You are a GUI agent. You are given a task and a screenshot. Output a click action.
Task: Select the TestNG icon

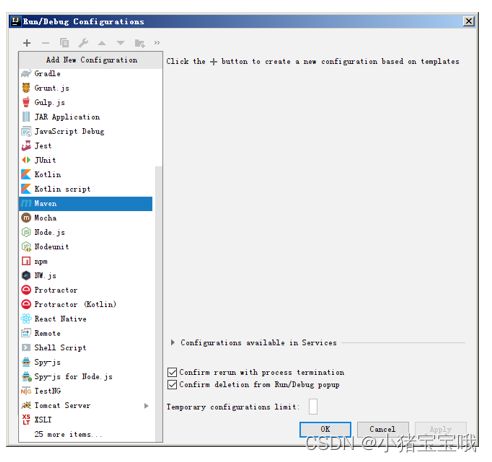coord(26,391)
